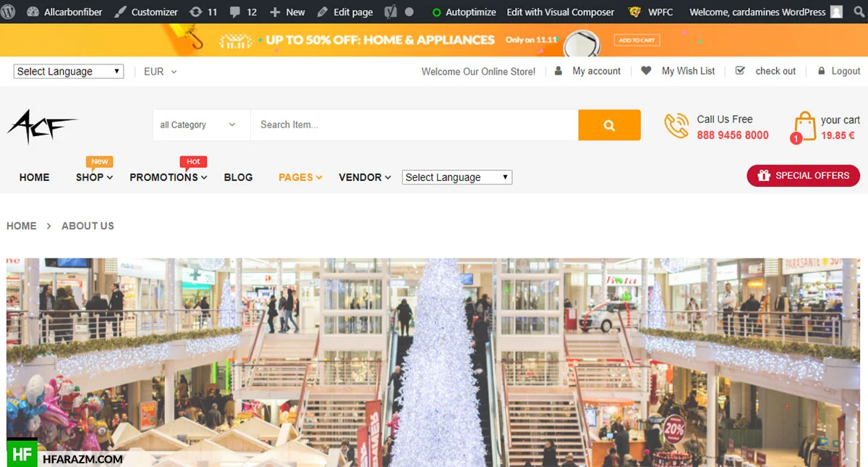Image resolution: width=868 pixels, height=467 pixels.
Task: Click the gift icon in Special Offers
Action: pyautogui.click(x=764, y=175)
